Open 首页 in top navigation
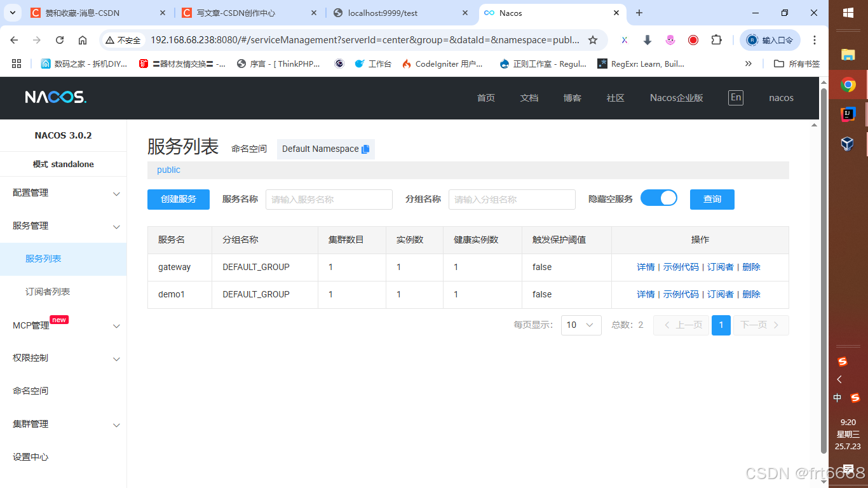Image resolution: width=868 pixels, height=488 pixels. pos(486,98)
